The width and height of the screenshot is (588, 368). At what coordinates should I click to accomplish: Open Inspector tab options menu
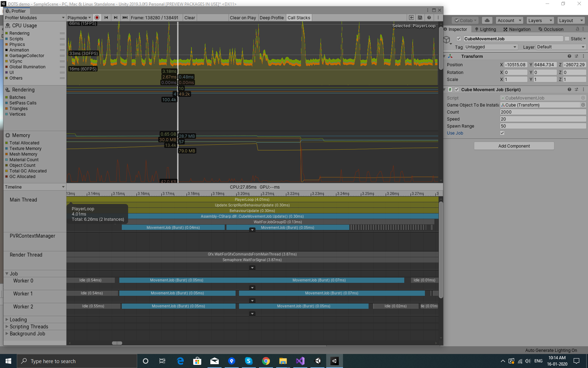[x=583, y=29]
